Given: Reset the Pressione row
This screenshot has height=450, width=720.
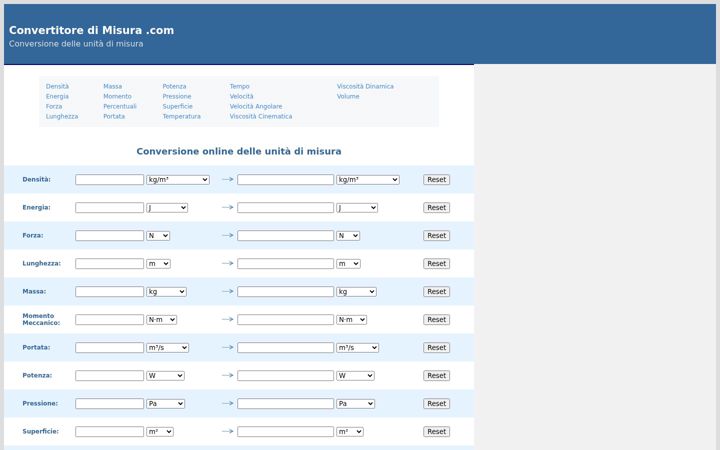Looking at the screenshot, I should (436, 404).
